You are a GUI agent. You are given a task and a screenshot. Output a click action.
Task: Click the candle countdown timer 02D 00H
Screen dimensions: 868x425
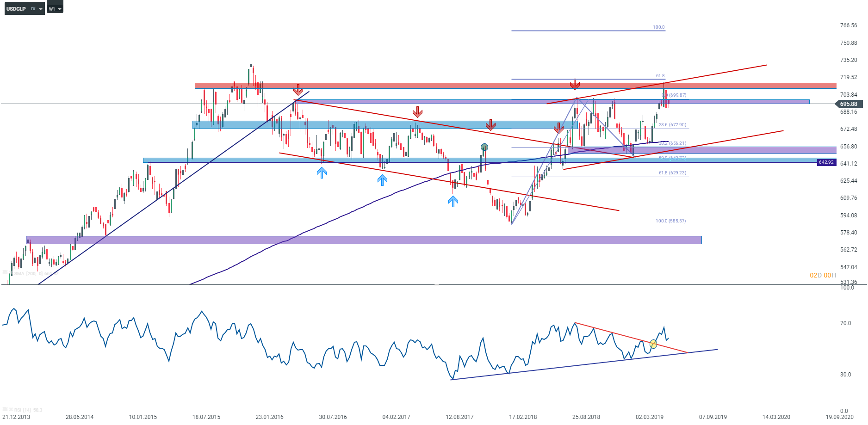823,275
